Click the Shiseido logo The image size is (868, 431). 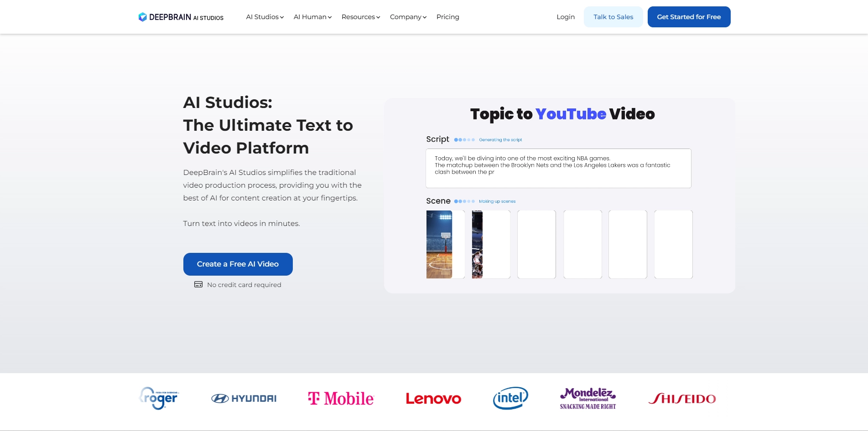point(682,399)
